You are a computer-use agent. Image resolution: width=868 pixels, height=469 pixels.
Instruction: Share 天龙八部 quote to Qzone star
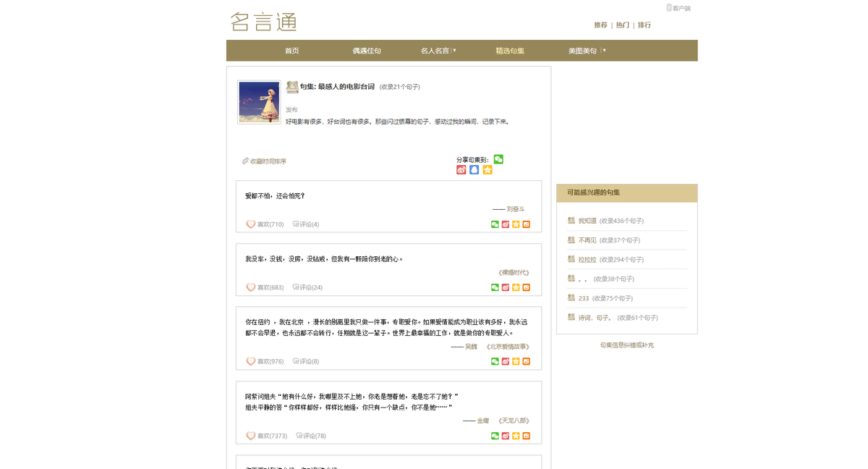(516, 436)
